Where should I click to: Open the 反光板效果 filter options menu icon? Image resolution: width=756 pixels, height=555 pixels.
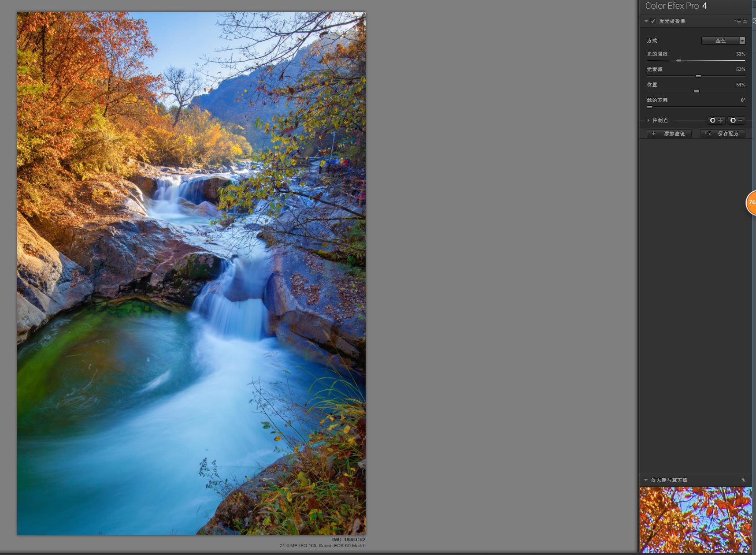[x=737, y=21]
